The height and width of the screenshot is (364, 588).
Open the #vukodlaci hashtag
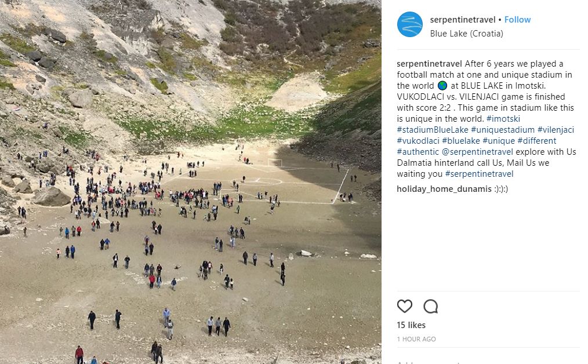click(418, 141)
